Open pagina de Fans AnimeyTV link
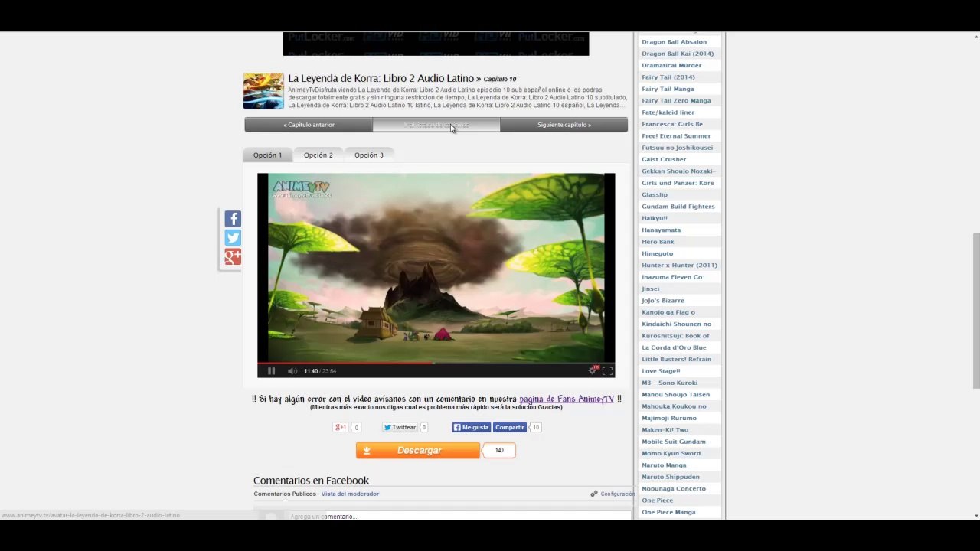The image size is (980, 551). click(x=567, y=399)
